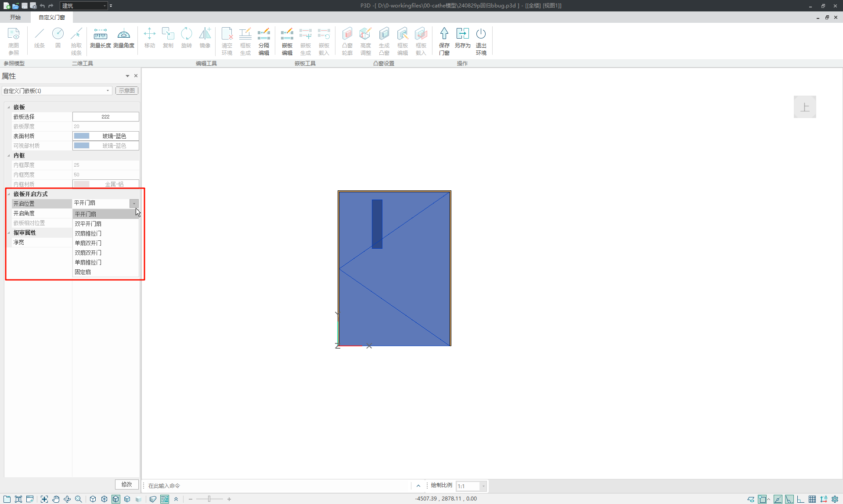The image size is (843, 504).
Task: Switch to the 开始 ribbon tab
Action: point(15,17)
